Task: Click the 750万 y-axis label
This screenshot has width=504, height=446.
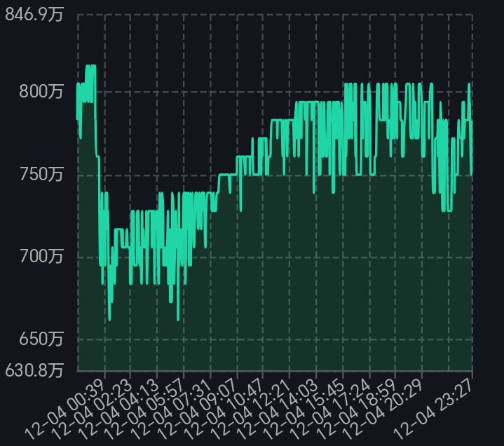Action: tap(41, 175)
